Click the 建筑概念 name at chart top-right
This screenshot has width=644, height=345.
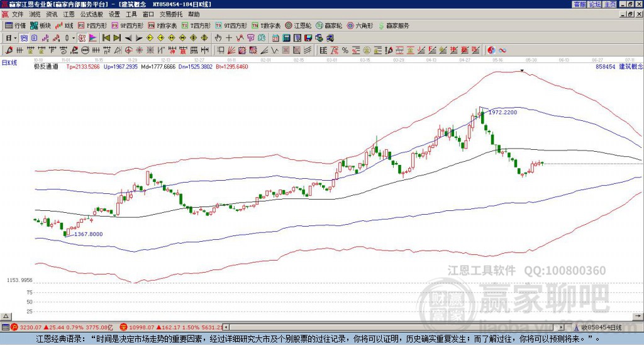[x=631, y=66]
